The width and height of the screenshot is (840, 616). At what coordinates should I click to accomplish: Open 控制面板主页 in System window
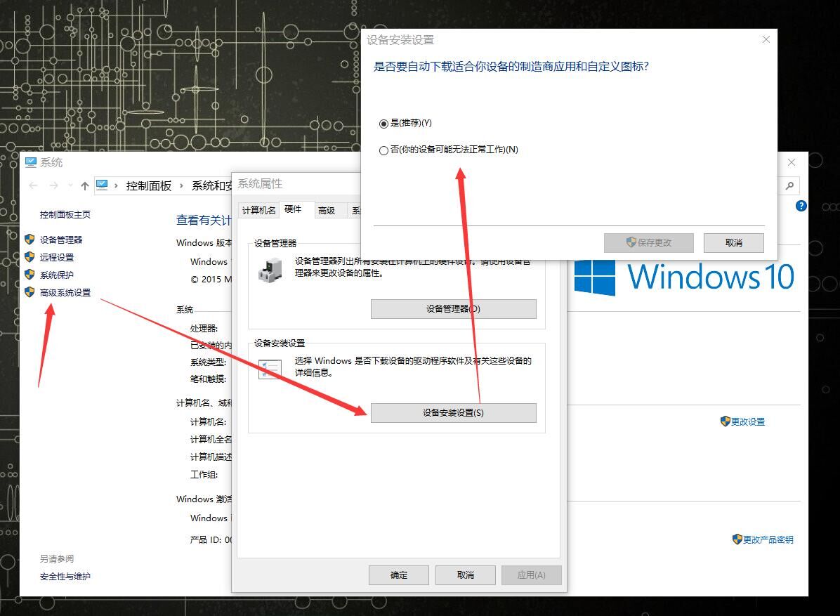65,215
